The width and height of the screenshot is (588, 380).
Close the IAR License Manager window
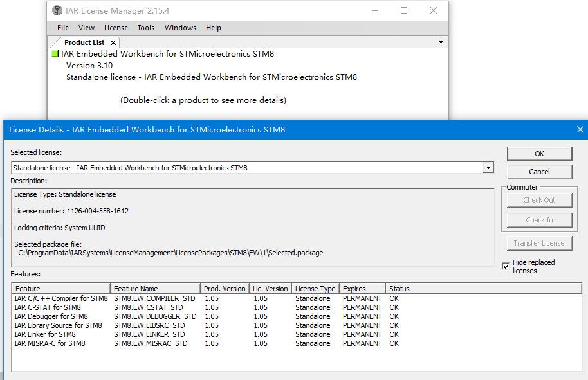click(434, 10)
